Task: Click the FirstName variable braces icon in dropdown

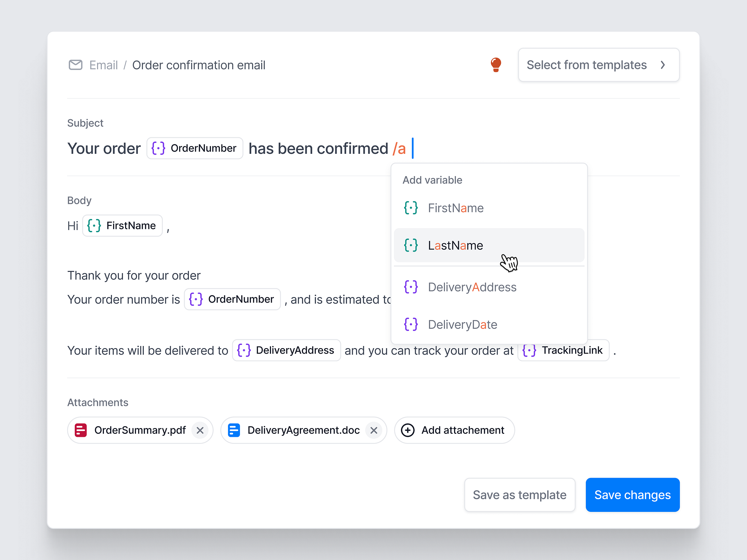Action: pos(411,208)
